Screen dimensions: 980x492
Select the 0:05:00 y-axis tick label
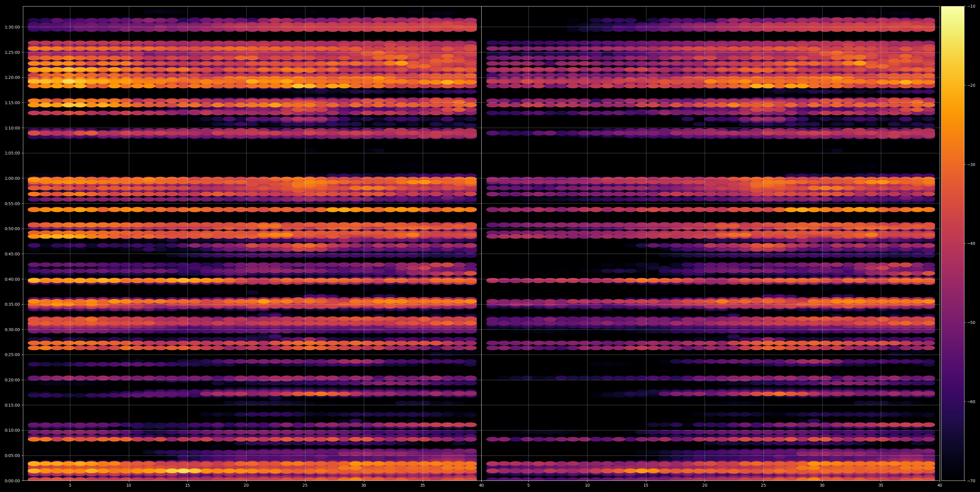[13, 456]
